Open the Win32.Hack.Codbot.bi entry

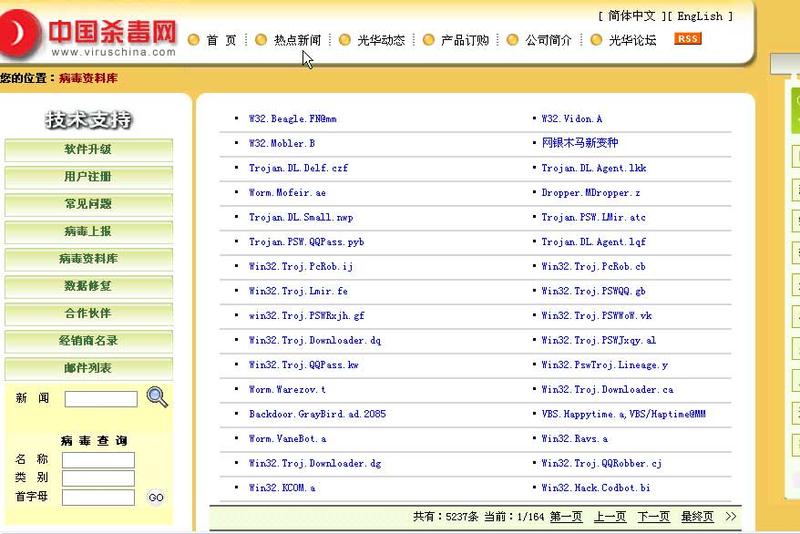click(x=596, y=488)
